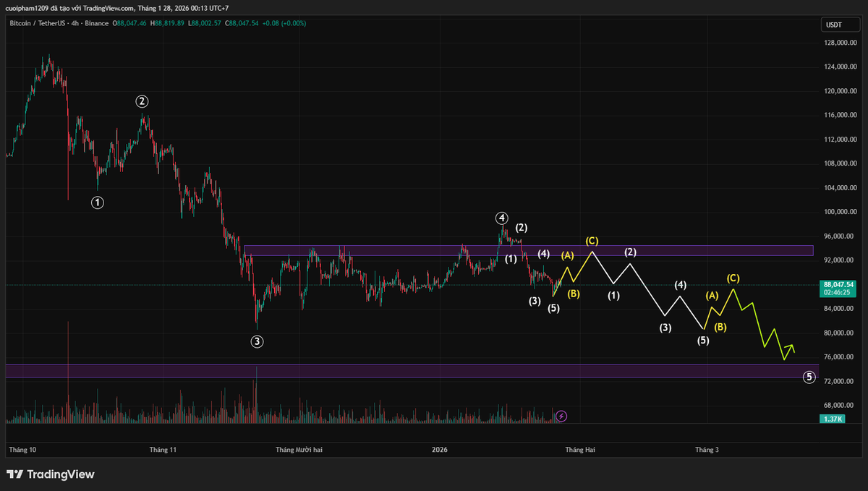Click the close value C88,047.54 in header
Screen dimensions: 868x491
[242, 23]
